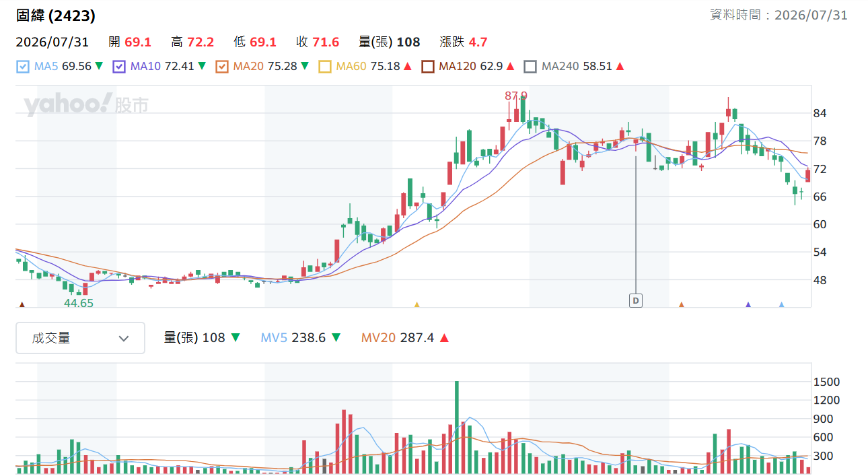Click the chevron arrow in 成交量 selector
Viewport: 868px width, 476px height.
click(124, 339)
